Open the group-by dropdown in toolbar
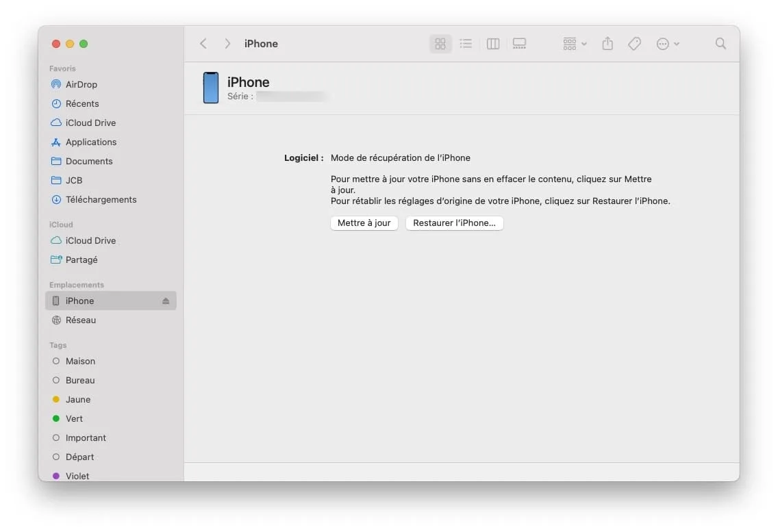The height and width of the screenshot is (532, 778). click(575, 44)
